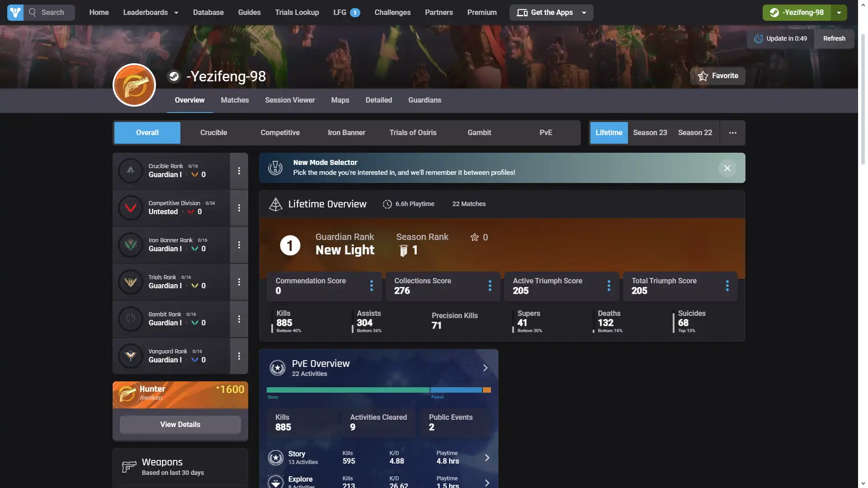Viewport: 868px width, 488px height.
Task: Expand the Get the Apps dropdown arrow
Action: tap(584, 13)
